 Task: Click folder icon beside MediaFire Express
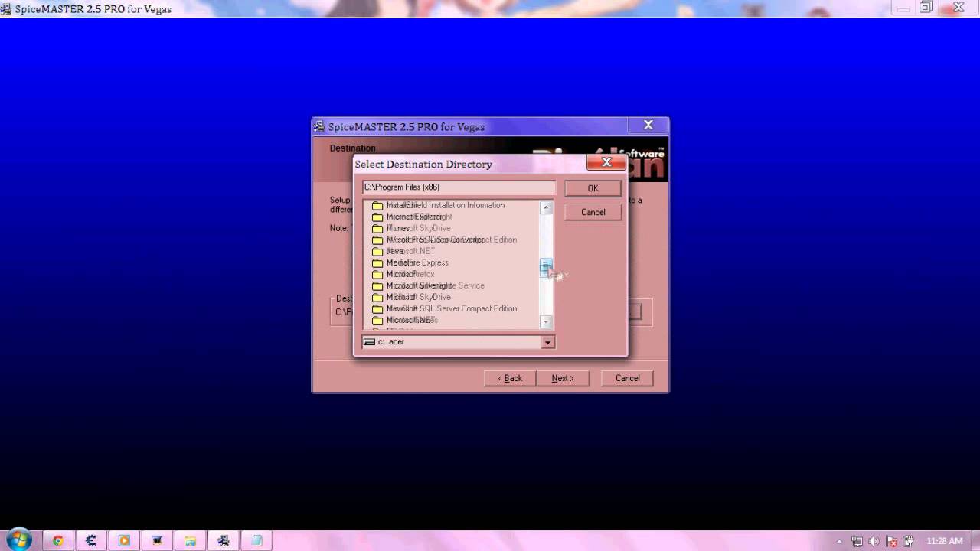pos(377,262)
